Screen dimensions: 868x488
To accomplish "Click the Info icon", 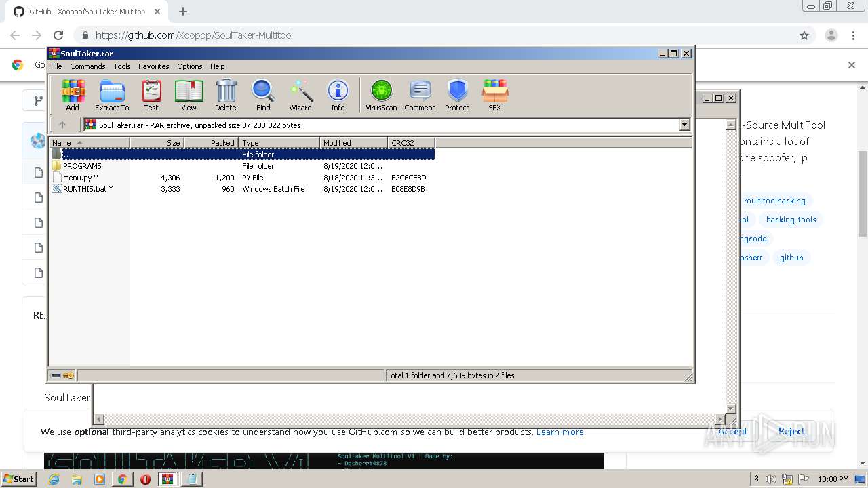I will coord(338,95).
